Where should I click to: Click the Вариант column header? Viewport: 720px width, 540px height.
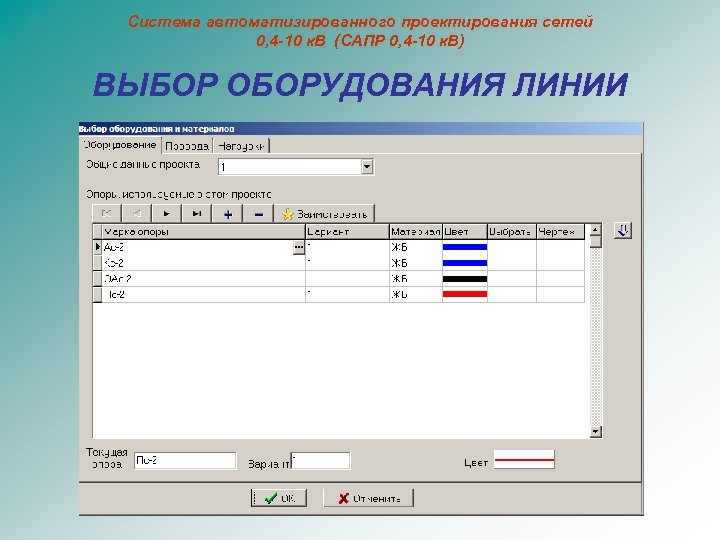pyautogui.click(x=347, y=232)
